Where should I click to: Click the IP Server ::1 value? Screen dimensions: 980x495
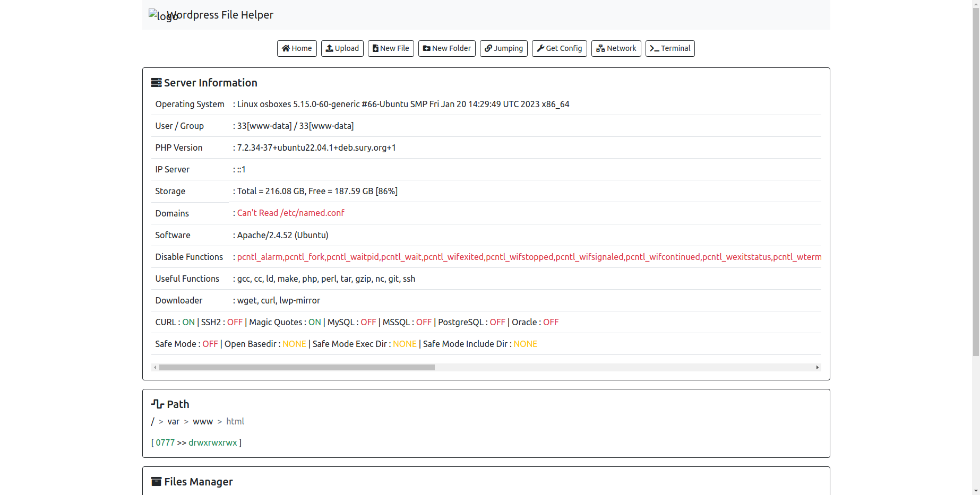(241, 169)
